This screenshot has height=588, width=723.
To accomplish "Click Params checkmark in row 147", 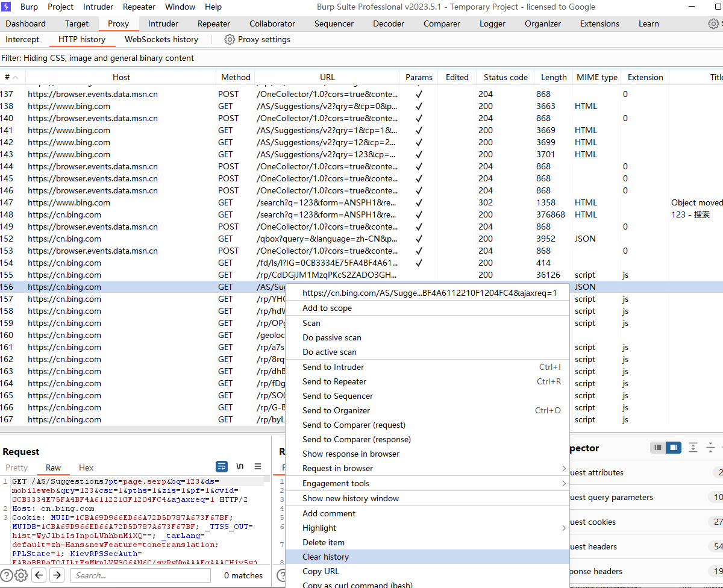I will [419, 202].
